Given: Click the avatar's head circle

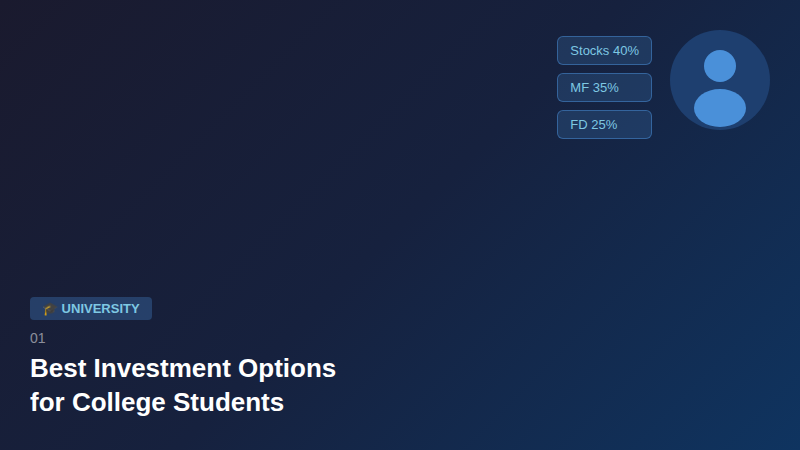Looking at the screenshot, I should point(720,66).
